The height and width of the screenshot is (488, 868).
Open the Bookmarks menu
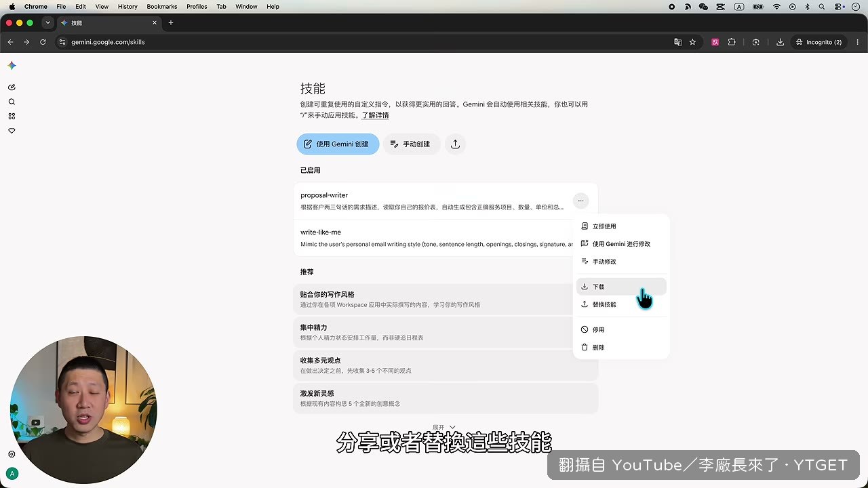[162, 7]
